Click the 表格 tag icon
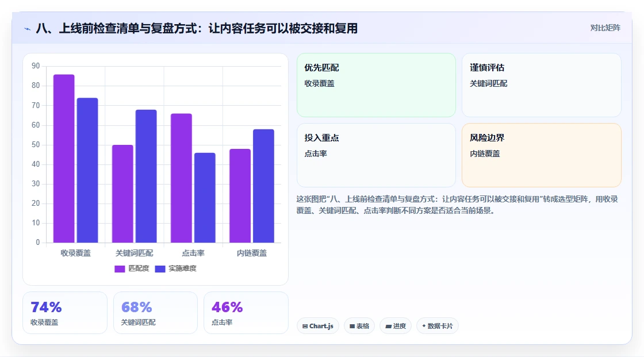Screen dimensions: 644x357 (x=352, y=326)
